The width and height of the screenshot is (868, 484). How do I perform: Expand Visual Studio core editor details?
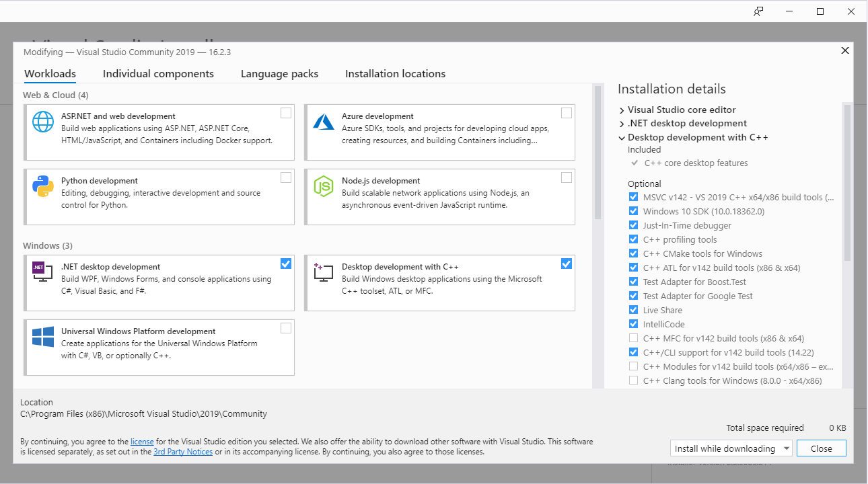[x=622, y=110]
